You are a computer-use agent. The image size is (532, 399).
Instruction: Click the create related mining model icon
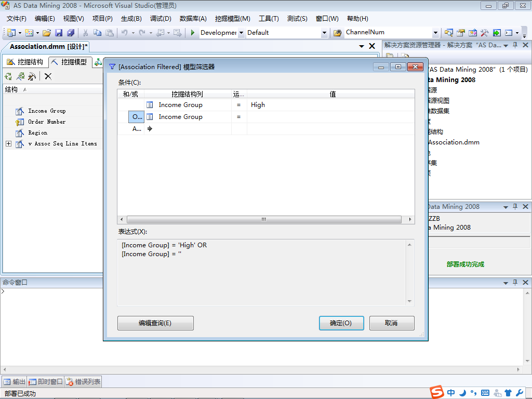point(20,76)
